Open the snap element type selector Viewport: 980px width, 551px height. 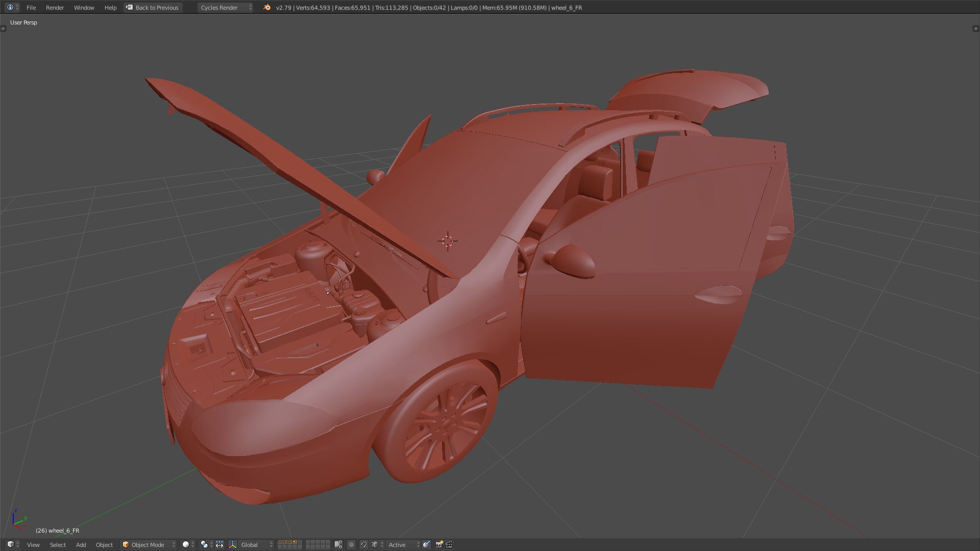click(x=377, y=544)
